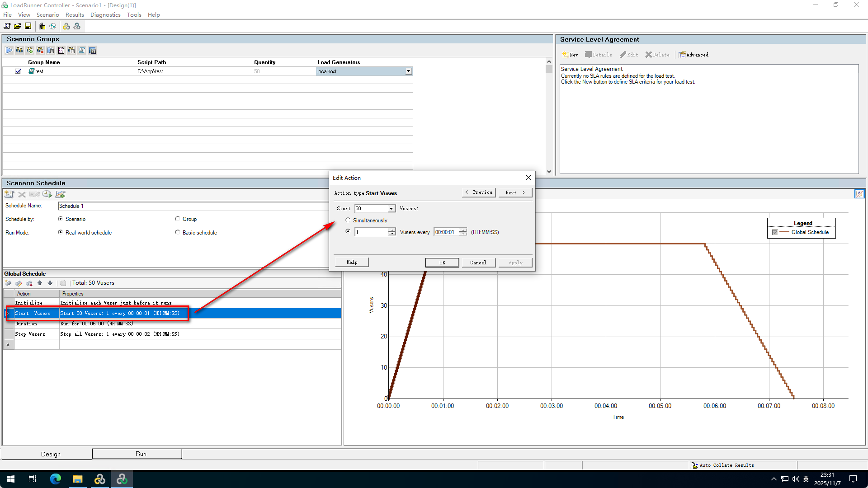Open the Diagnostics menu
The image size is (868, 488).
(105, 14)
